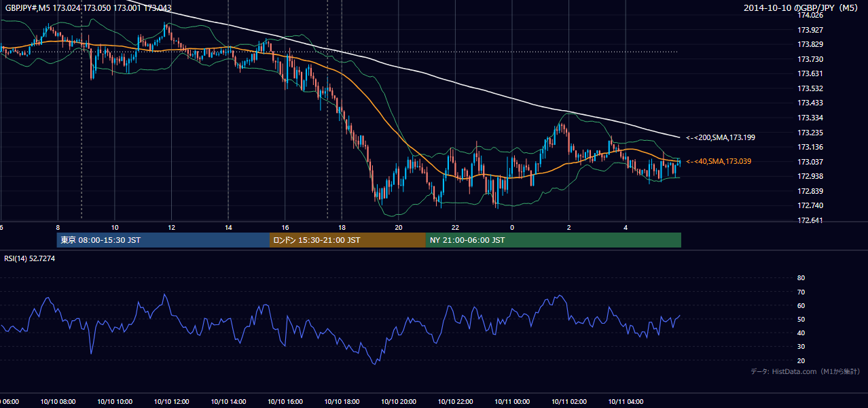Select the 200 SMA label reading 173.199
This screenshot has width=868, height=408.
(721, 137)
